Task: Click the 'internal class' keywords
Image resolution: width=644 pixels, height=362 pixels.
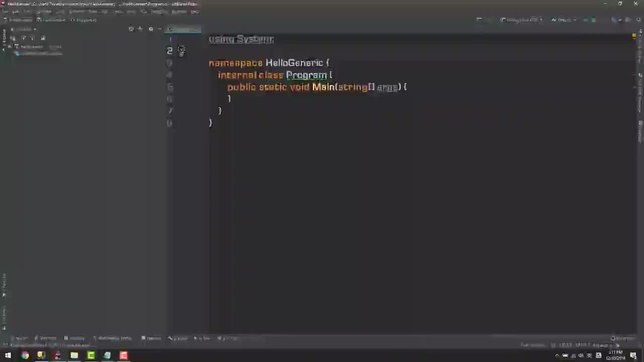Action: tap(251, 75)
